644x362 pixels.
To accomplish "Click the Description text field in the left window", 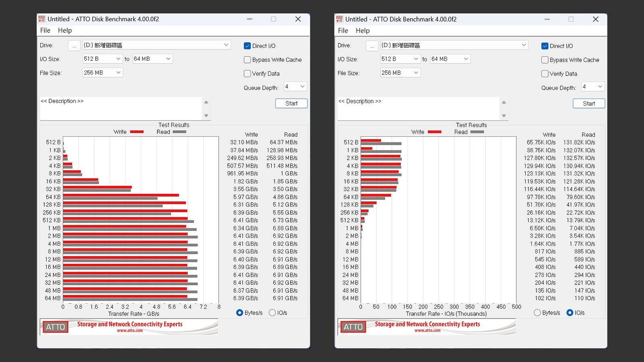I will (x=121, y=108).
